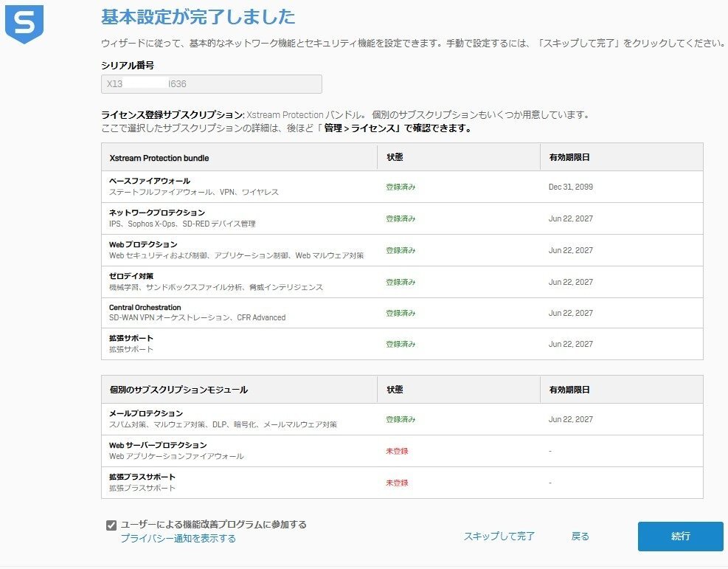Select the Web サーバープロテクション row title

(x=158, y=445)
